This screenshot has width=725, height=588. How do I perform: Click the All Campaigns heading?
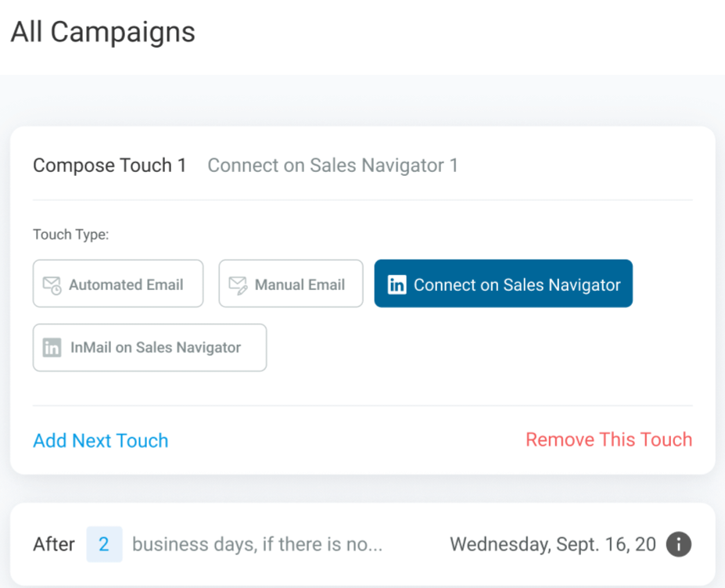pyautogui.click(x=102, y=32)
